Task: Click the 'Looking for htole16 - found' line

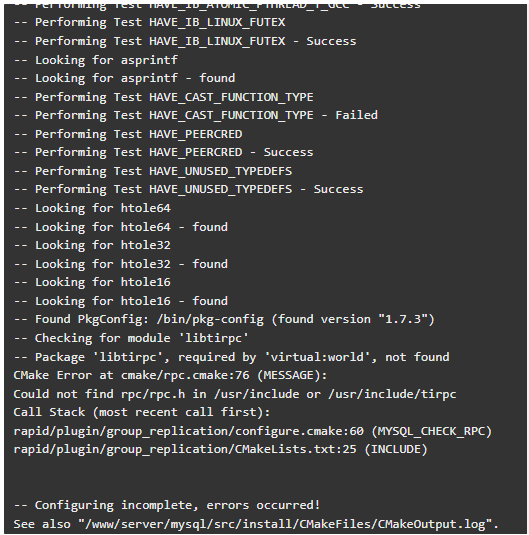Action: point(120,301)
